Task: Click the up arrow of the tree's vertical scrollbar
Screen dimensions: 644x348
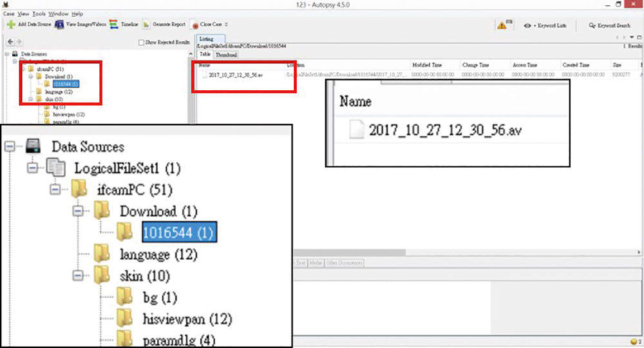Action: click(x=190, y=54)
